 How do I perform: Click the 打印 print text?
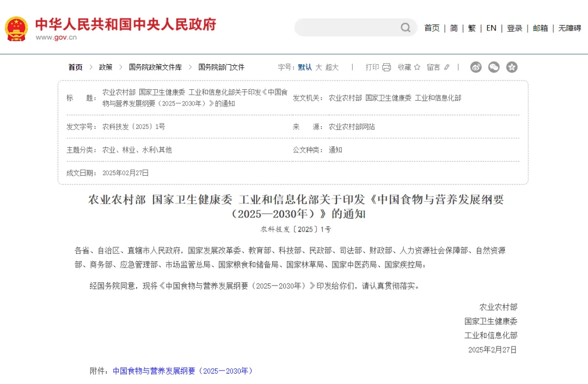372,67
